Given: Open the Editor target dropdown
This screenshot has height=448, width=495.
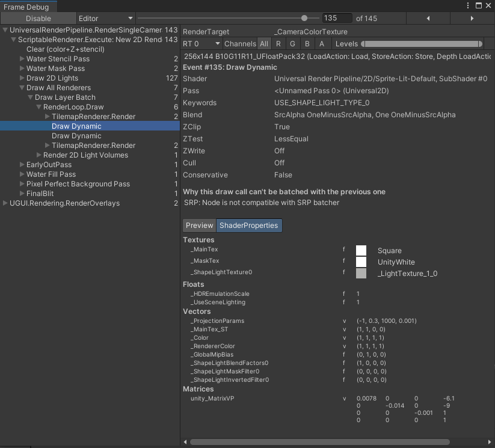Looking at the screenshot, I should pyautogui.click(x=106, y=18).
